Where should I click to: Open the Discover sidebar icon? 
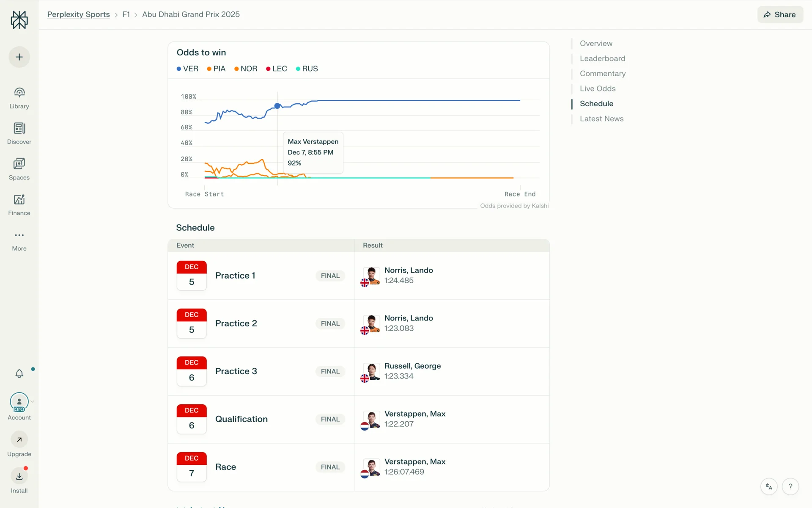click(x=19, y=128)
